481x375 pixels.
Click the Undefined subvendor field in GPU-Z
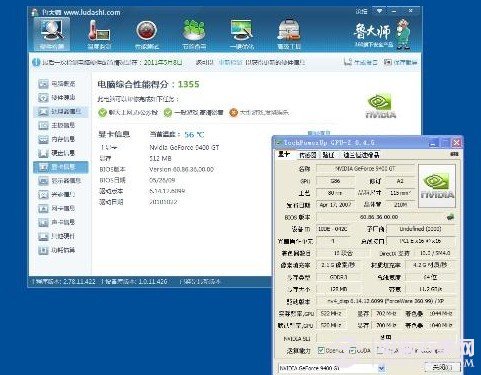pyautogui.click(x=420, y=229)
